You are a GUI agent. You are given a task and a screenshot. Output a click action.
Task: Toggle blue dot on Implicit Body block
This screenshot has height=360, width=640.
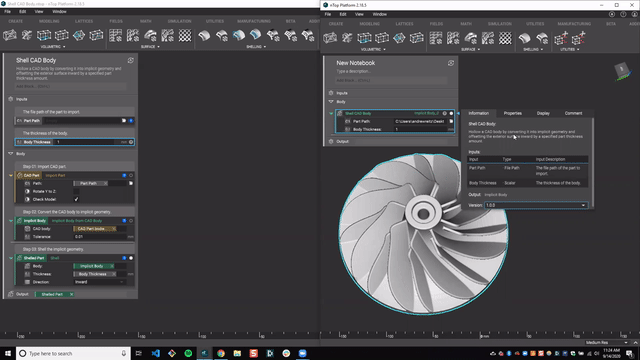click(x=124, y=220)
